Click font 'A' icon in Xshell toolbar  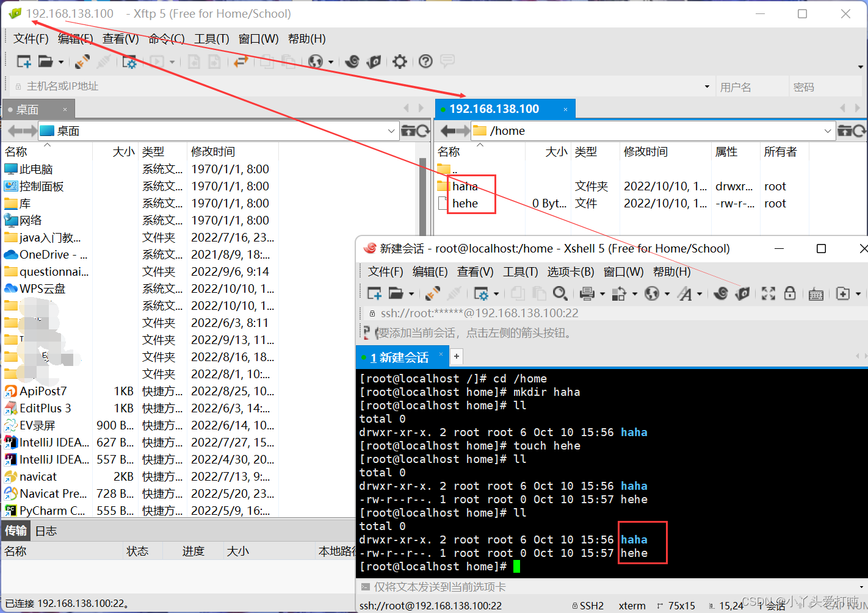tap(685, 294)
